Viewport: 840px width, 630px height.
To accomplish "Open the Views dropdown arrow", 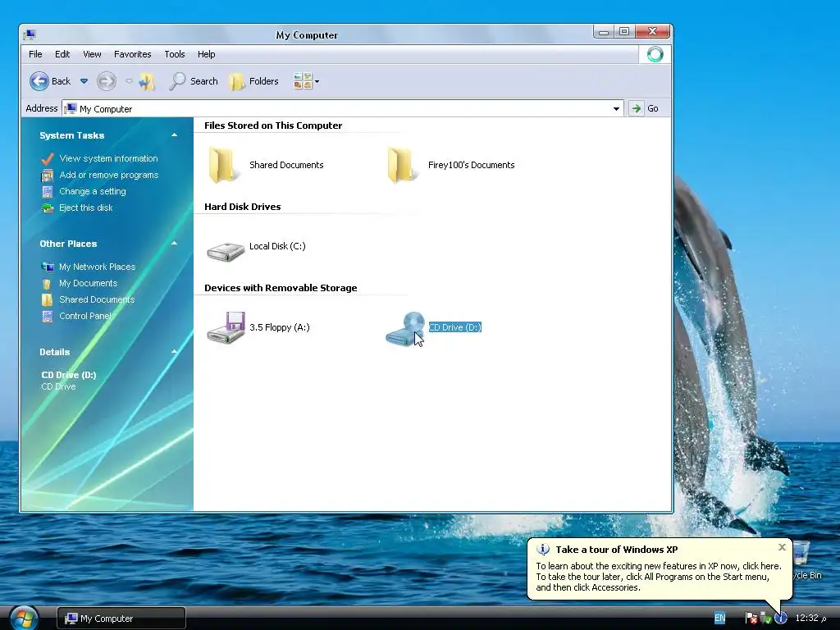I will 317,81.
